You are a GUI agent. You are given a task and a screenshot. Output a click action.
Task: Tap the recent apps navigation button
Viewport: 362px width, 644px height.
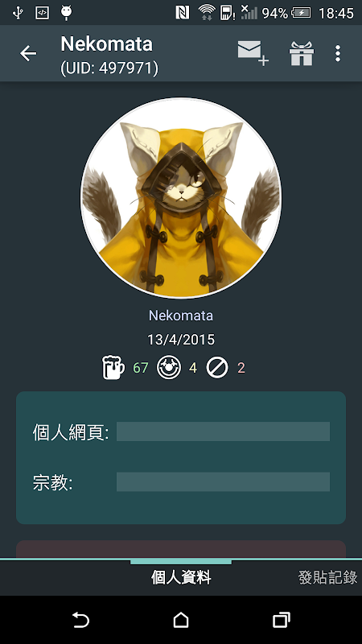tap(282, 620)
